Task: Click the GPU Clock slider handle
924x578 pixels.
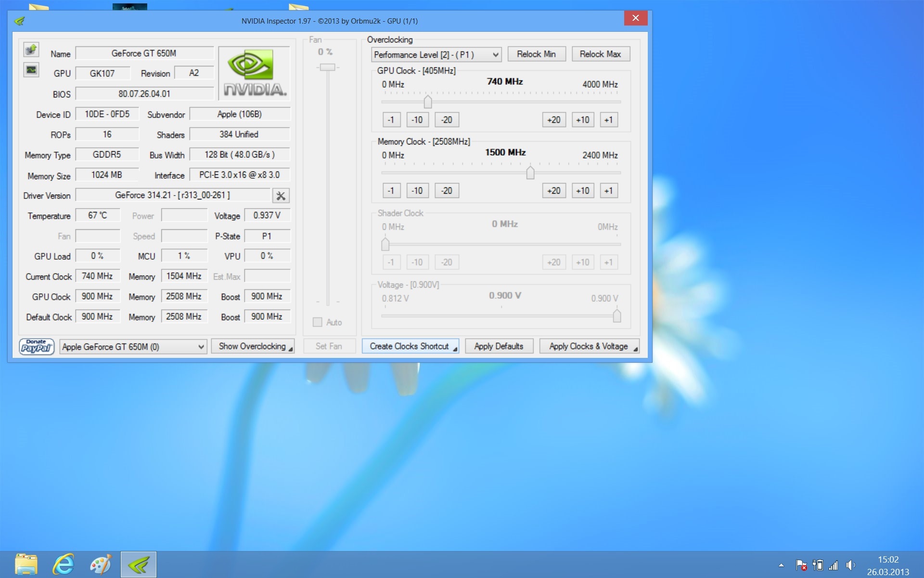Action: click(427, 102)
